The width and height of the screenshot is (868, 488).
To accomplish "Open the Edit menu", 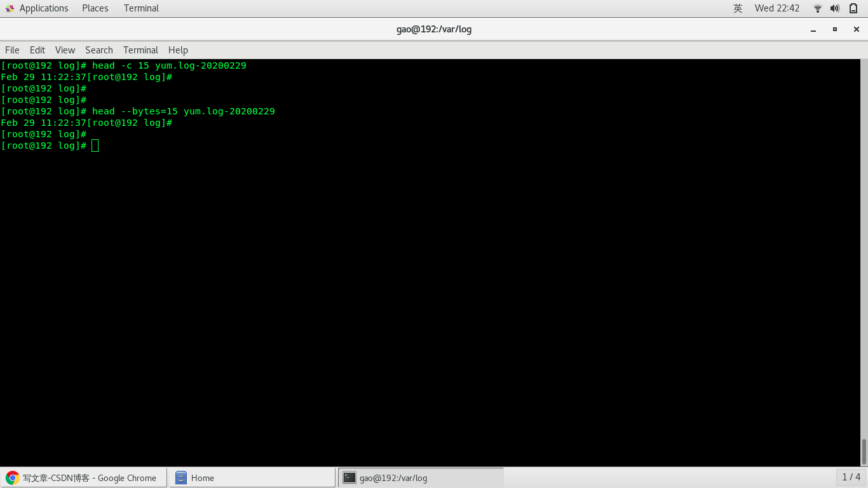I will (37, 50).
